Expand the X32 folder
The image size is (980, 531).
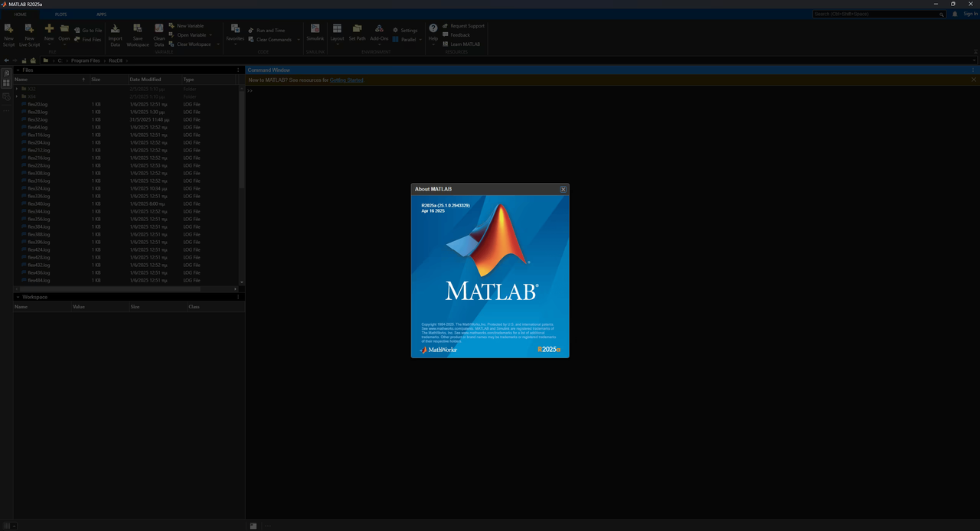[17, 89]
